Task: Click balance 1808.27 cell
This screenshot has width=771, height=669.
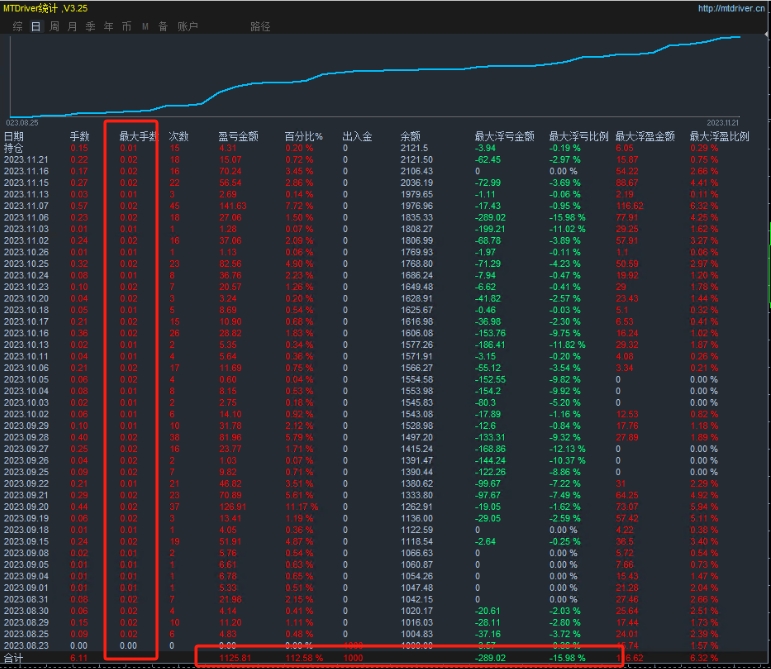Action: pyautogui.click(x=417, y=229)
